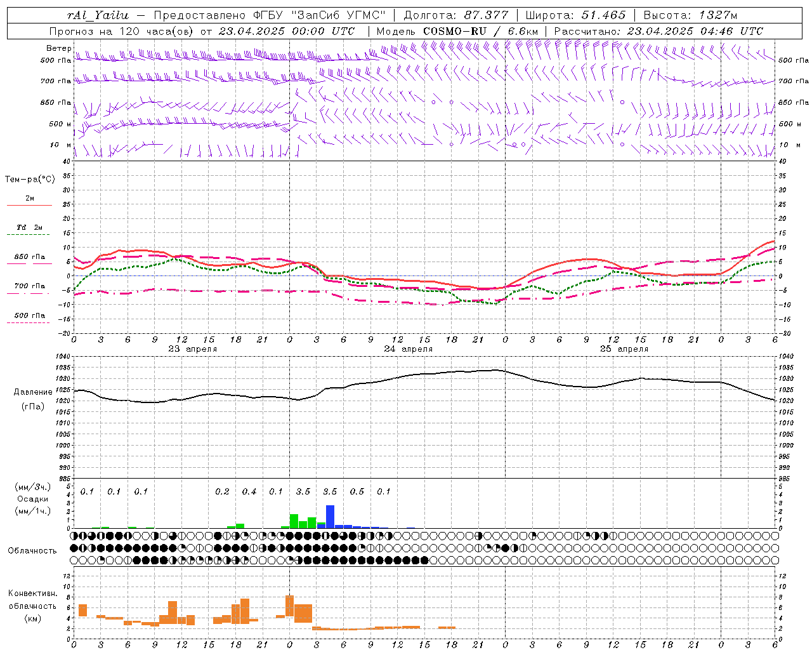
Task: Click the dashed line sample under the Td 2м legend
Action: tap(28, 235)
